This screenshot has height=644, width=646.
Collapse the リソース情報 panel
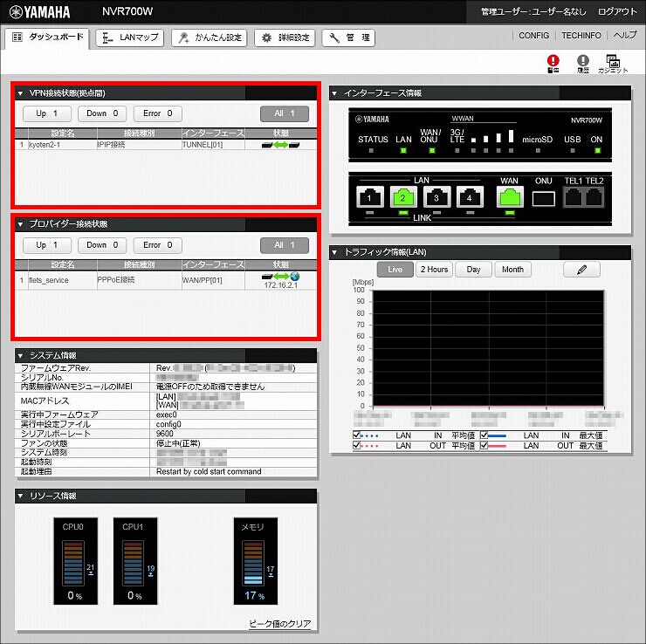[20, 497]
